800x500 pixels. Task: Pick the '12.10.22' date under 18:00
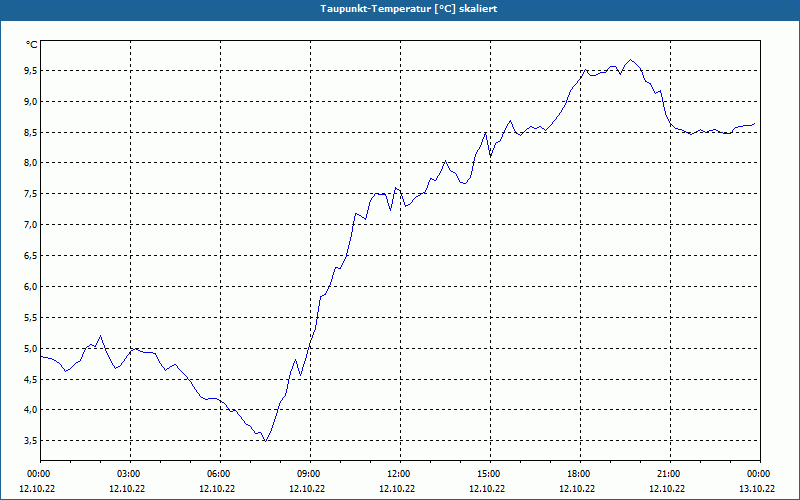point(577,488)
